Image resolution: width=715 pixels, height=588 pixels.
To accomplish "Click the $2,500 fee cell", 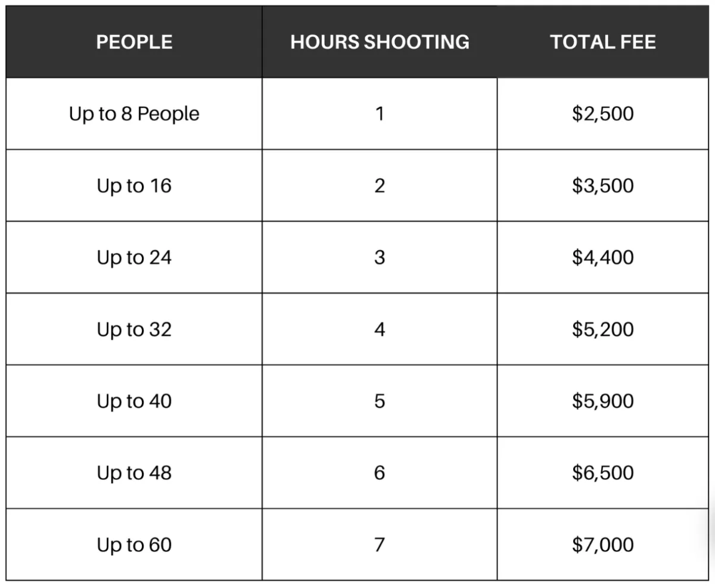I will [x=603, y=114].
